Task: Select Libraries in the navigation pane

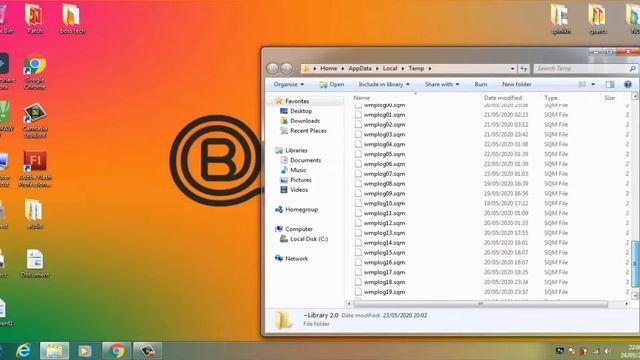Action: (x=296, y=150)
